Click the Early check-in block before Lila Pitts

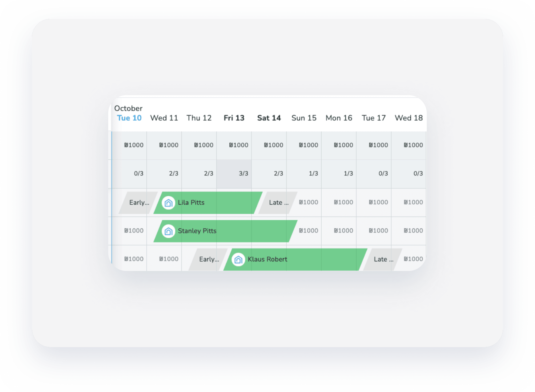139,203
